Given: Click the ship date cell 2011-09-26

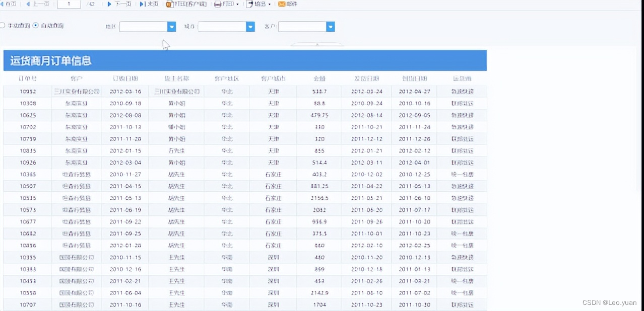Looking at the screenshot, I should point(366,221).
